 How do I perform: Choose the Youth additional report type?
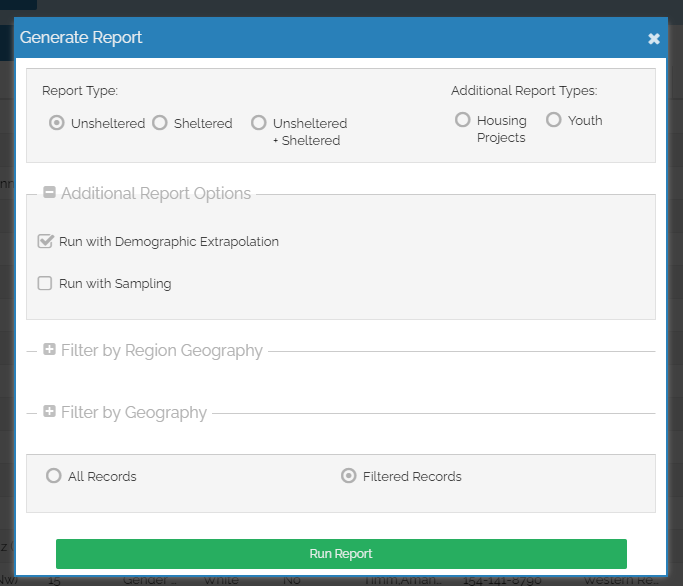pyautogui.click(x=554, y=120)
